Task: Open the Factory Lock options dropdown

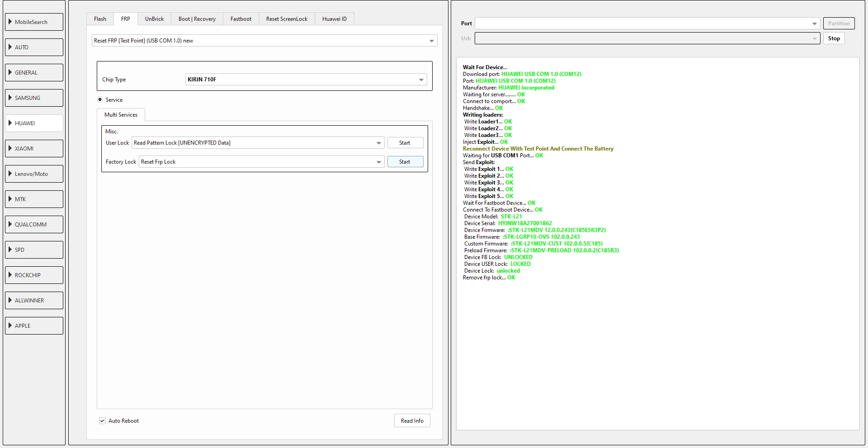Action: [378, 162]
